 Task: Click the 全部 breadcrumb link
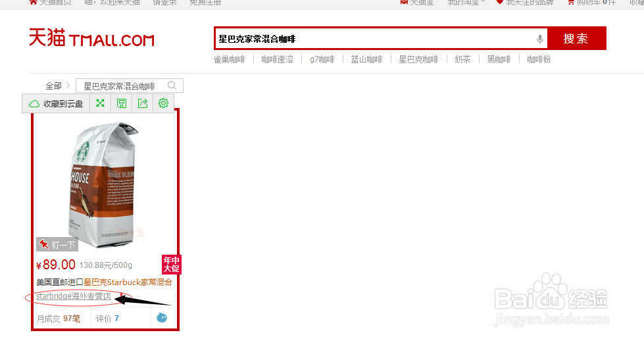click(53, 86)
